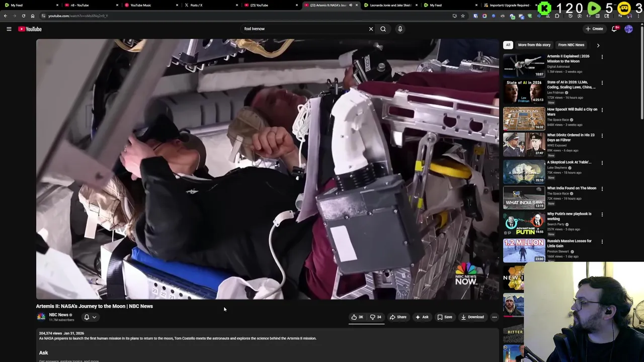The width and height of the screenshot is (644, 362).
Task: Open Artemis II Explained video thumbnail
Action: click(x=524, y=65)
